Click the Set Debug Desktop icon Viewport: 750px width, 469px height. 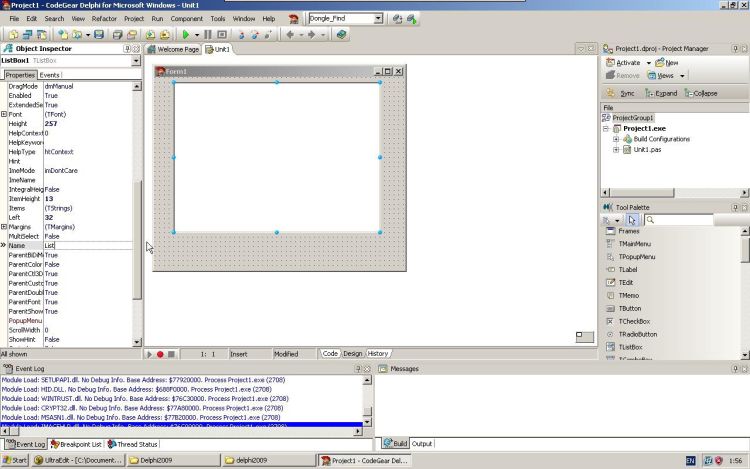(412, 19)
